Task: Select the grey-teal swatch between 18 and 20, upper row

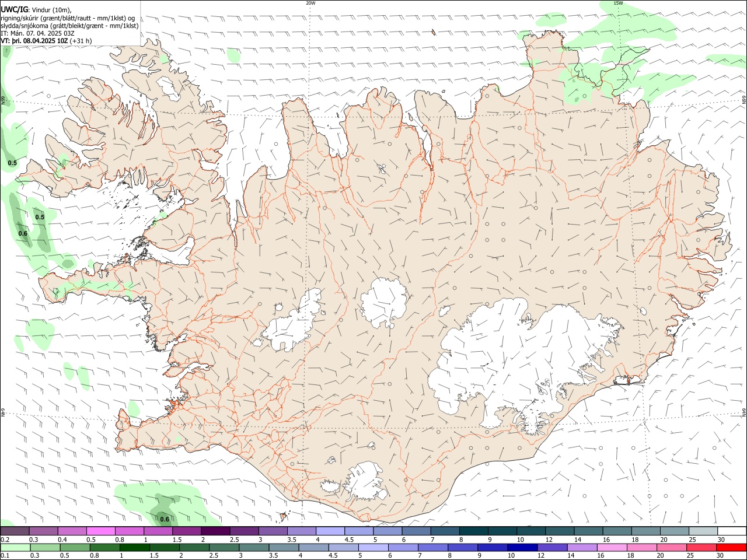Action: [647, 531]
